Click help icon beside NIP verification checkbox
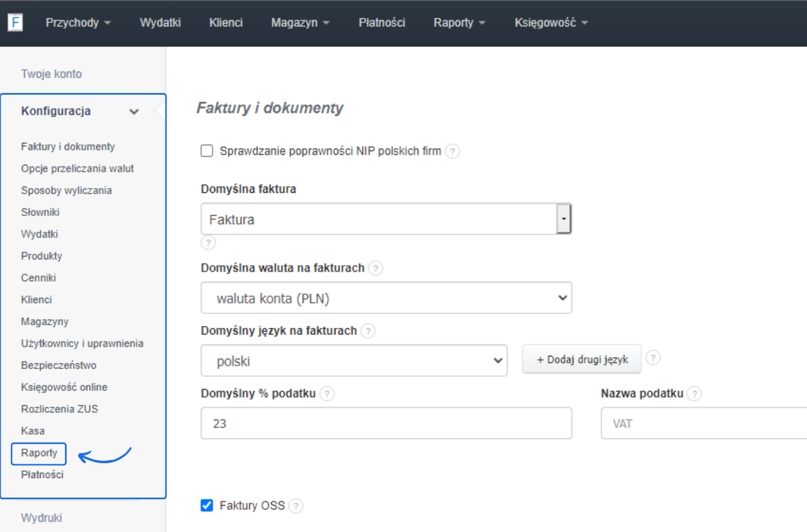This screenshot has width=807, height=532. tap(453, 152)
